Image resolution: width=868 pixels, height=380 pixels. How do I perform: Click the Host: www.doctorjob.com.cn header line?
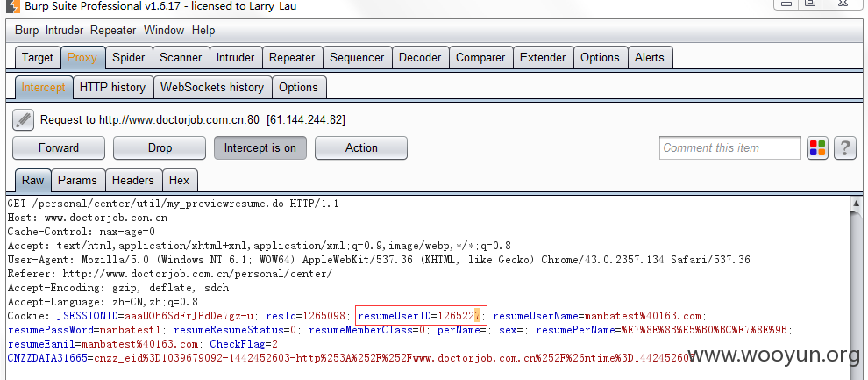(x=88, y=218)
